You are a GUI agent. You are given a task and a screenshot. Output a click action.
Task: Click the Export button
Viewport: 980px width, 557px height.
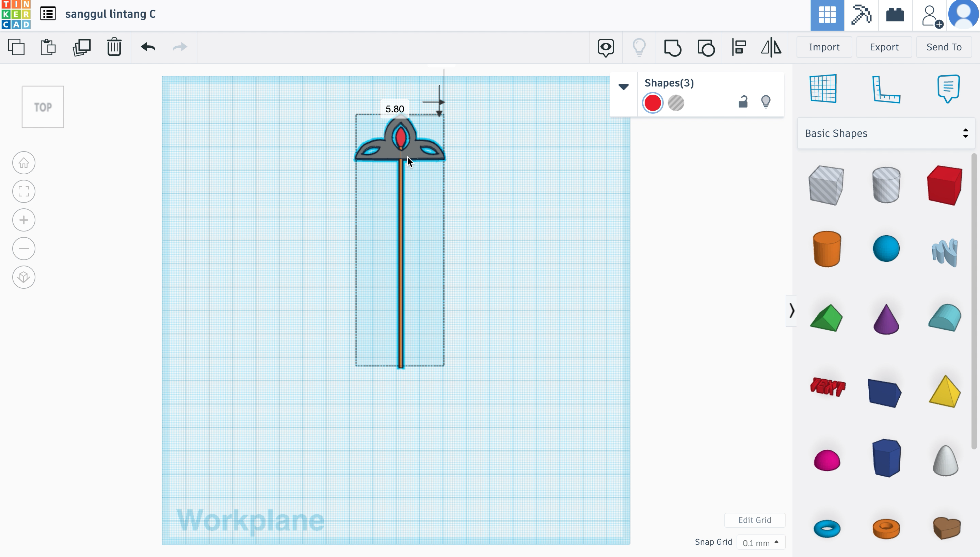[x=884, y=47]
